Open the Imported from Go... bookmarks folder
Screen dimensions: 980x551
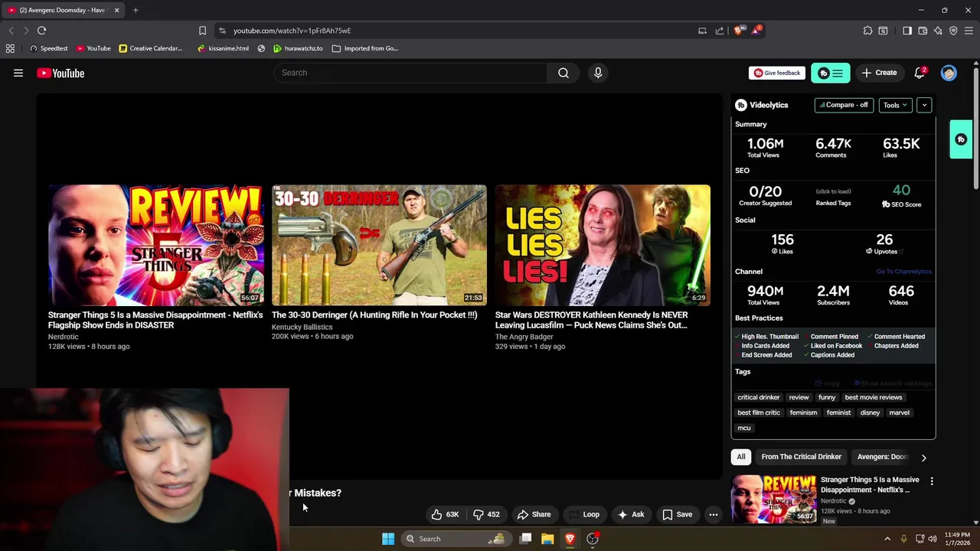365,48
